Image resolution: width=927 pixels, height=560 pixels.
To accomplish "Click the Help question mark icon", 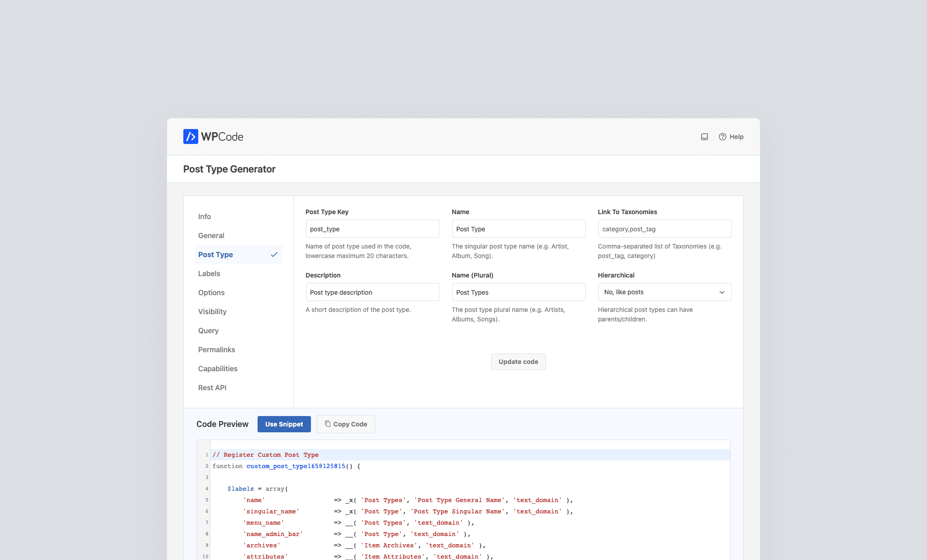I will pyautogui.click(x=722, y=137).
